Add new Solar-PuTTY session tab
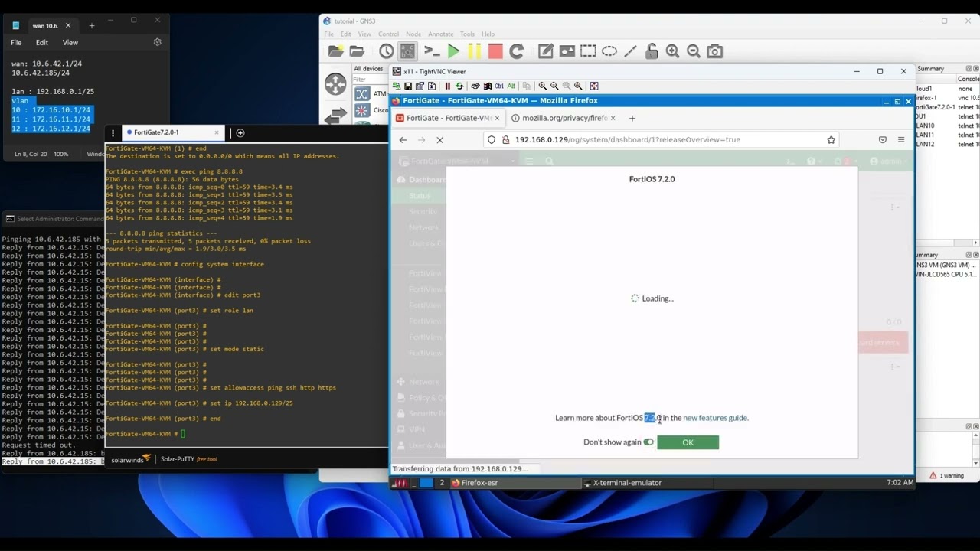980x551 pixels. tap(240, 133)
